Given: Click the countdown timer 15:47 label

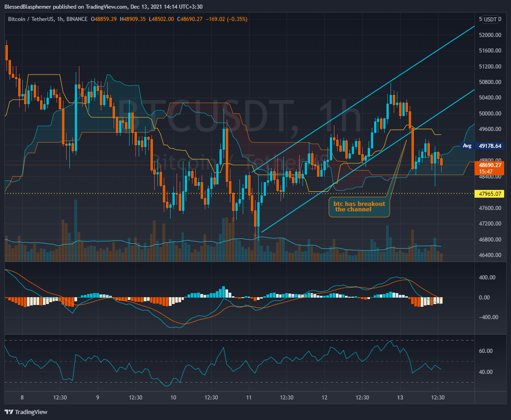Looking at the screenshot, I should [x=485, y=172].
